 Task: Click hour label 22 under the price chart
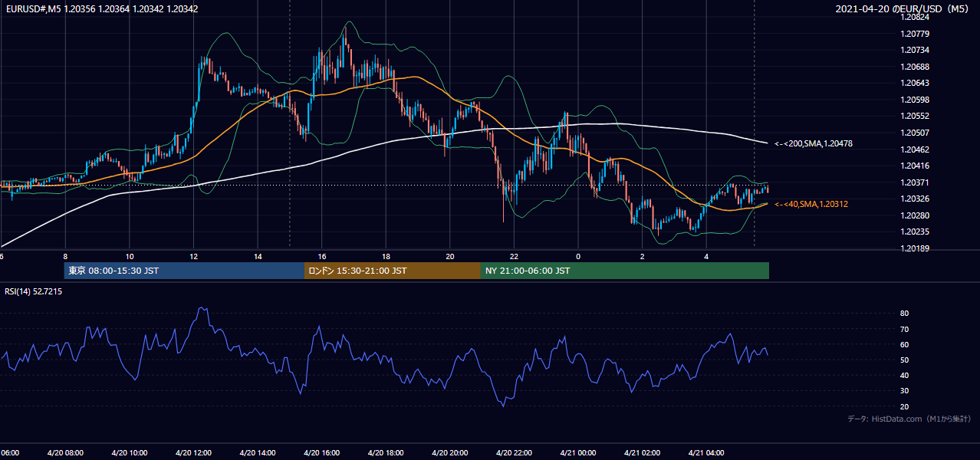point(514,257)
